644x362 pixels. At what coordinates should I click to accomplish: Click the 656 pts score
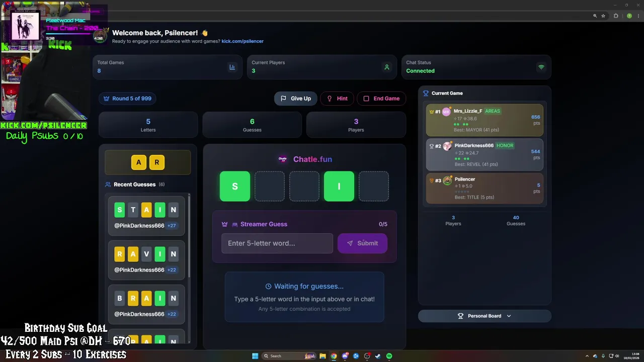pos(535,120)
